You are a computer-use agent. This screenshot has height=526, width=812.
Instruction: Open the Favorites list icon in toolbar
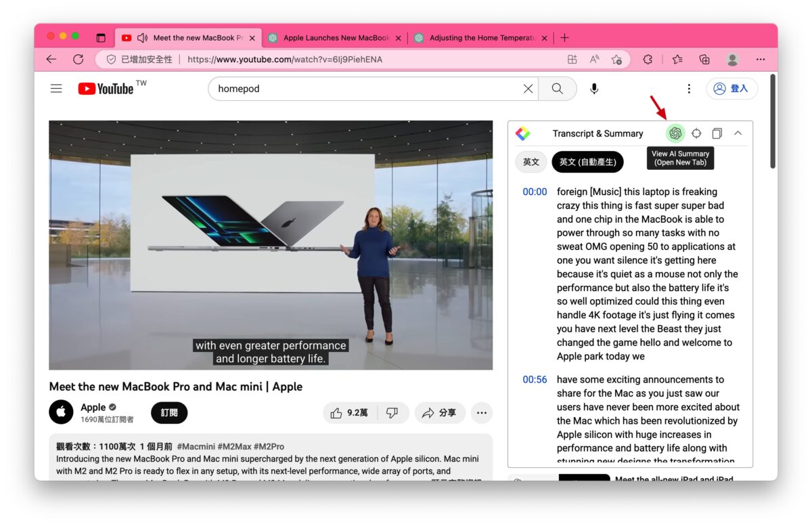(x=677, y=60)
